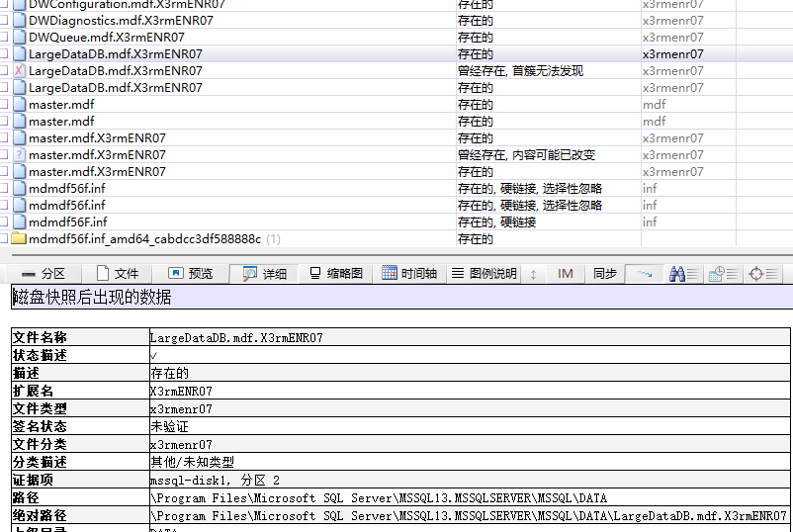Switch to 缩略图 (Gallery) view
793x532 pixels.
(336, 274)
